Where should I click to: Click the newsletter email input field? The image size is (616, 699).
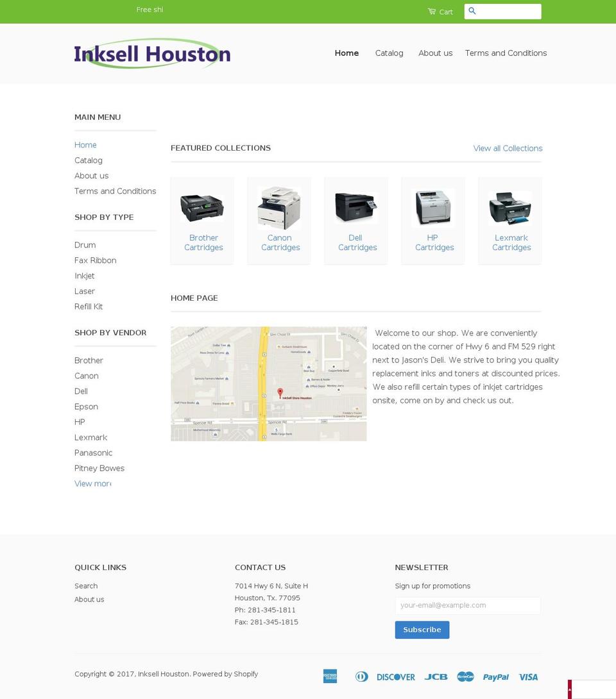(x=468, y=605)
